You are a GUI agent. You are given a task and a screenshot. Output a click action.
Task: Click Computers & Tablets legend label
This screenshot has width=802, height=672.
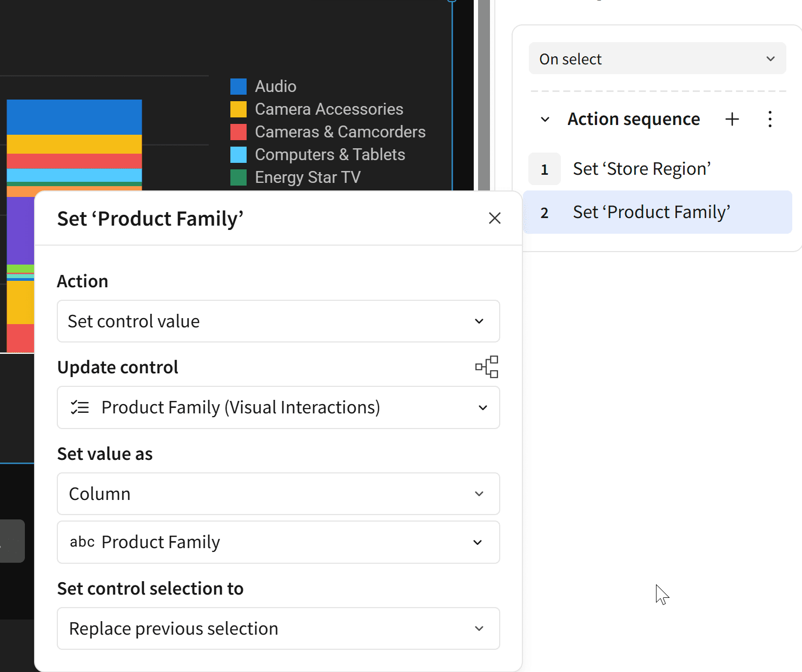330,155
